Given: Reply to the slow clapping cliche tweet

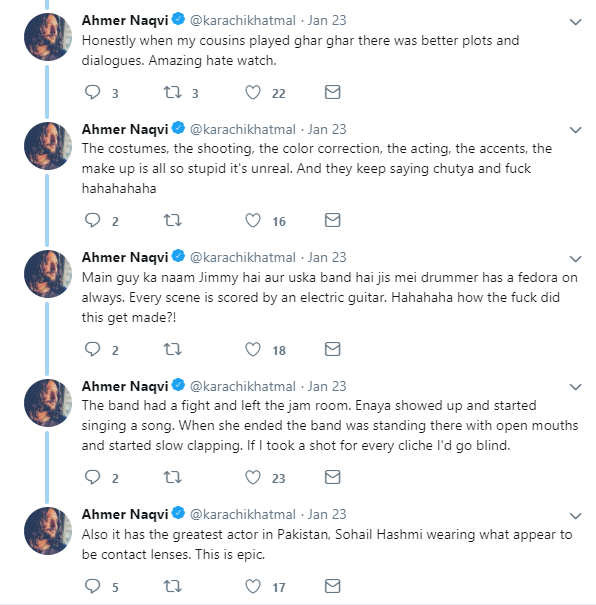Looking at the screenshot, I should (93, 478).
